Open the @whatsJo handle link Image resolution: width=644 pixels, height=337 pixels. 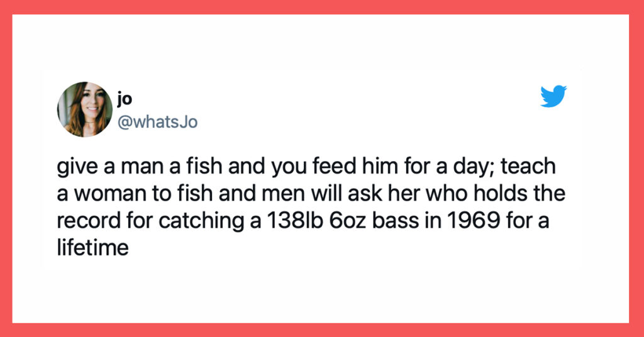pos(157,122)
